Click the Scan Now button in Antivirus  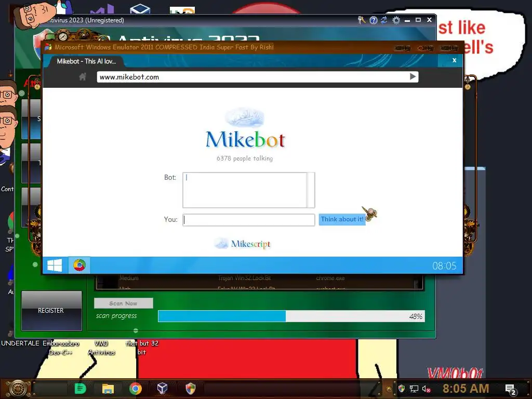(124, 303)
